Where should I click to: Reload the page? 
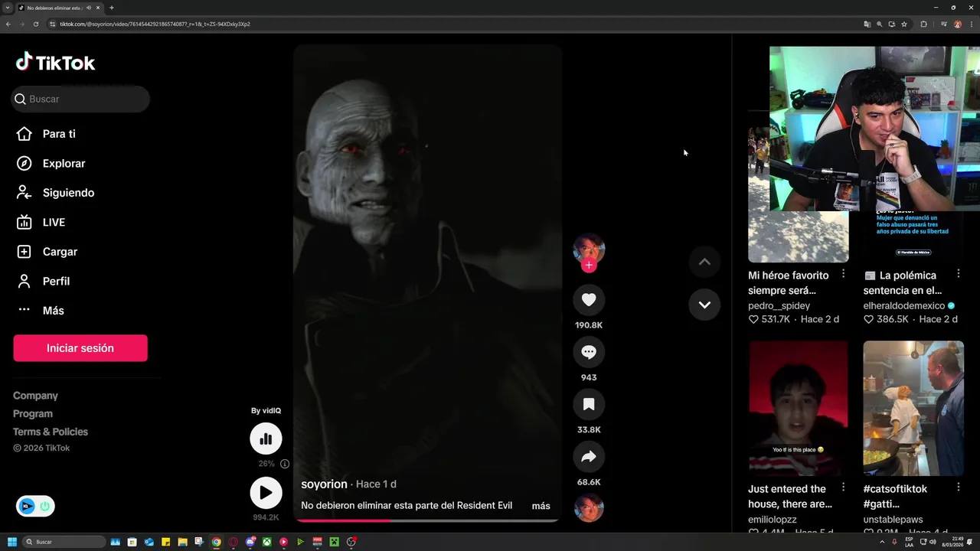[35, 24]
